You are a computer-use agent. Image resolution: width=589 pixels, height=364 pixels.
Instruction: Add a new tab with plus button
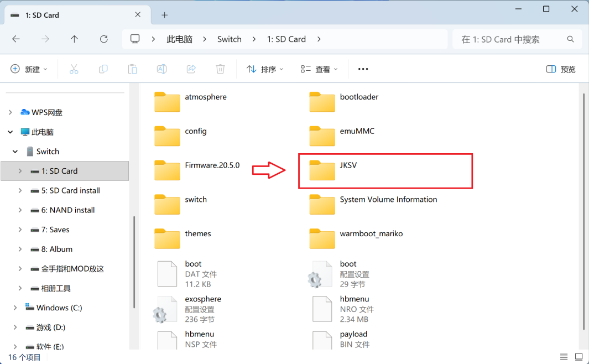(x=164, y=15)
